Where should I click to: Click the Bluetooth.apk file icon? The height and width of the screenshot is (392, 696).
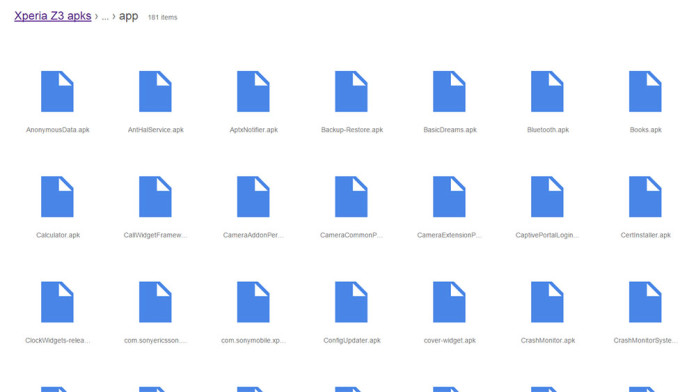(x=547, y=91)
